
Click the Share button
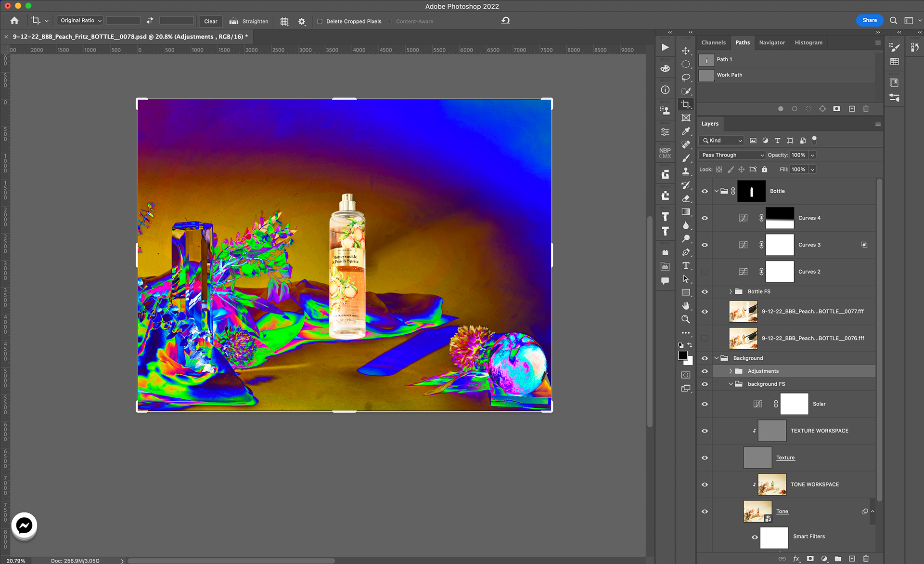point(869,20)
